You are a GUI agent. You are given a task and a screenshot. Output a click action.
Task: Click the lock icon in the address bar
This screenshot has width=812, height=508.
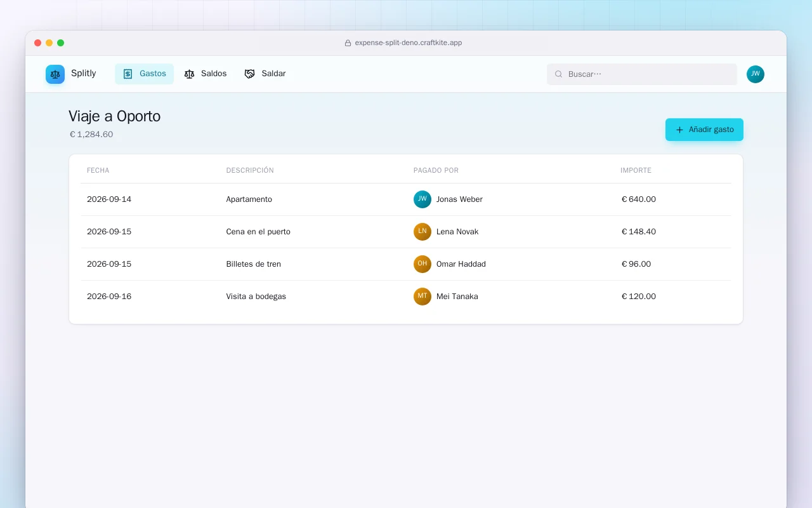click(348, 43)
